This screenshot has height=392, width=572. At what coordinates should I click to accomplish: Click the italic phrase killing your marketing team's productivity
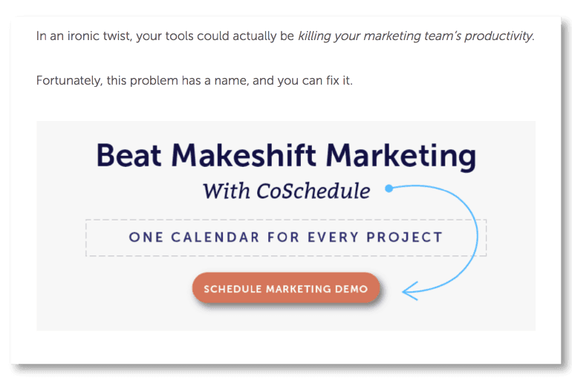click(415, 36)
